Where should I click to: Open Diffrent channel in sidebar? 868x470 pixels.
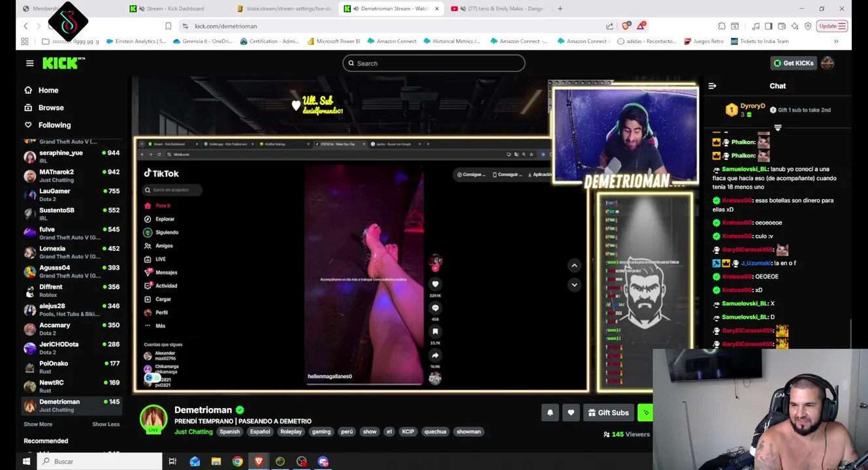(x=72, y=290)
